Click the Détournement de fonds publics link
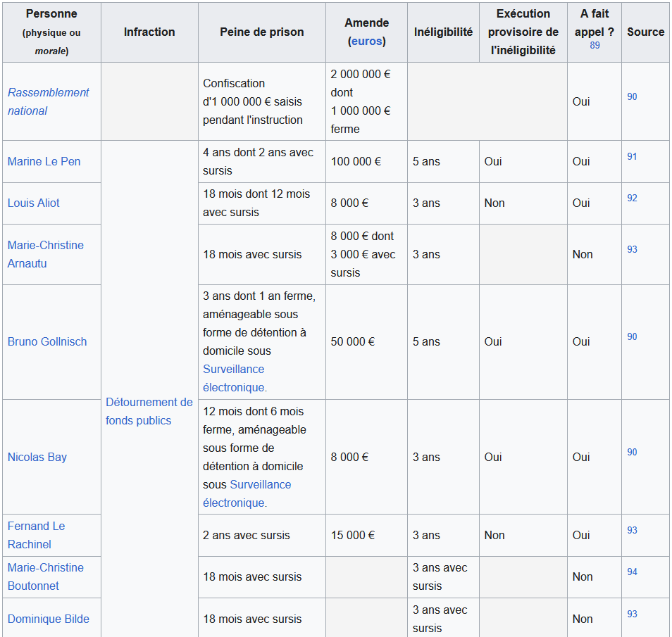672x637 pixels. pos(149,411)
